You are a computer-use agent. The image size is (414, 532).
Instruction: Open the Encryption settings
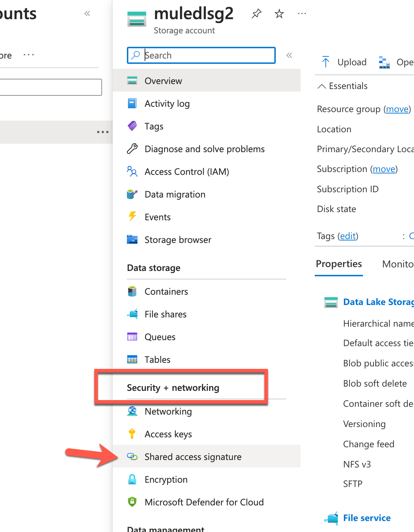(x=166, y=479)
